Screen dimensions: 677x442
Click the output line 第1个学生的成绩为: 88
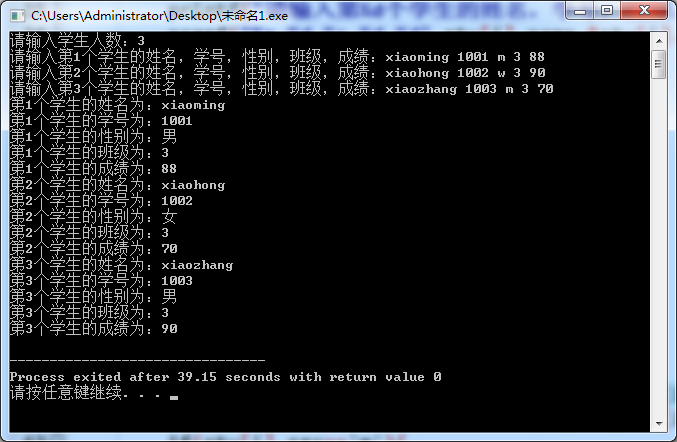click(93, 169)
